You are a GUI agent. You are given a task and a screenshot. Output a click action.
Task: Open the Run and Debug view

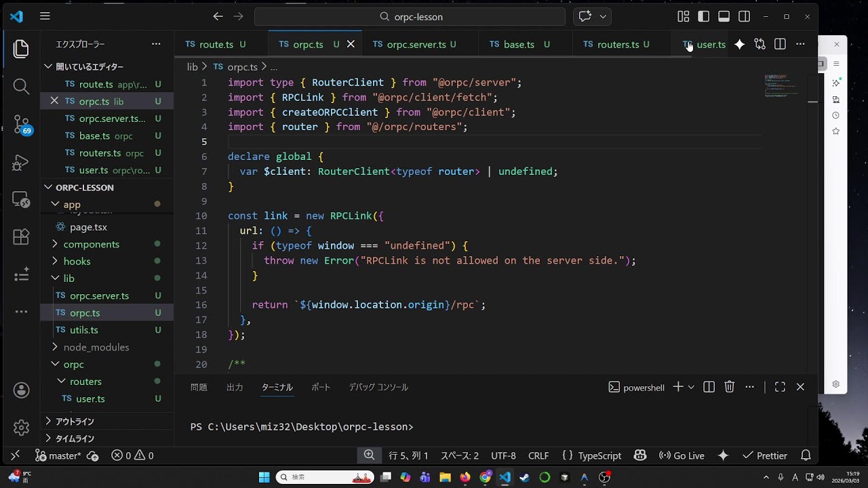click(x=21, y=163)
